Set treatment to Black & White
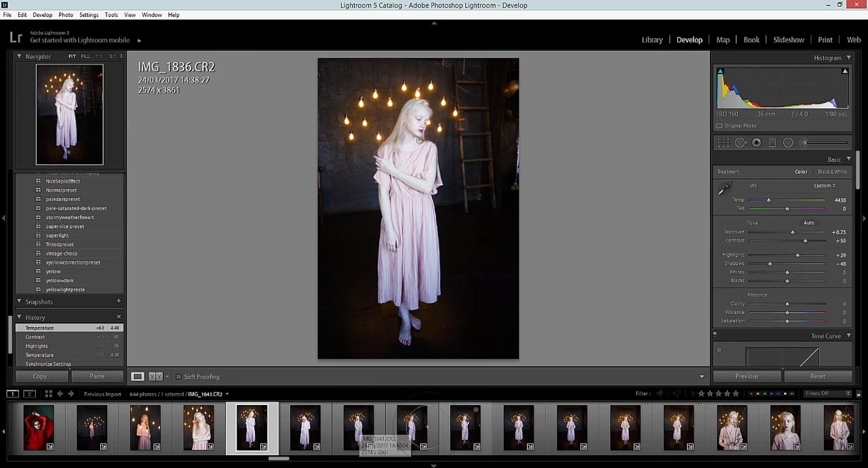 832,172
